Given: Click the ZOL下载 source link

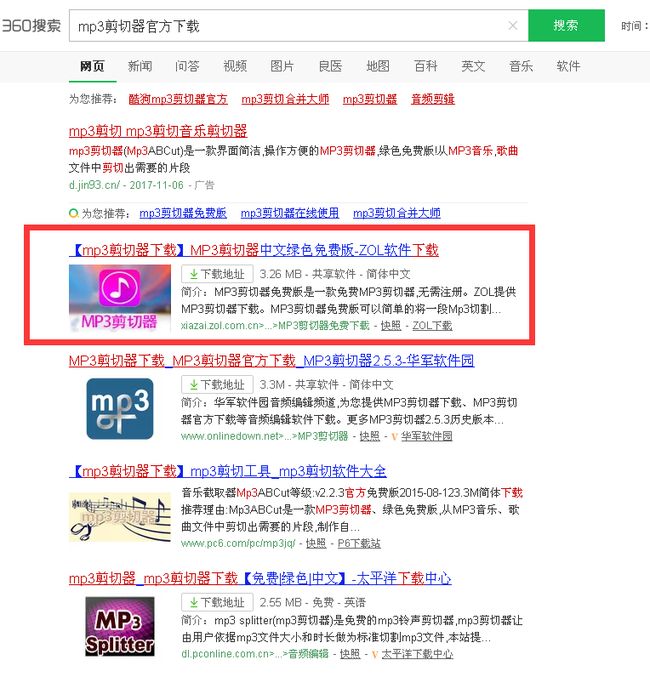Looking at the screenshot, I should 432,325.
